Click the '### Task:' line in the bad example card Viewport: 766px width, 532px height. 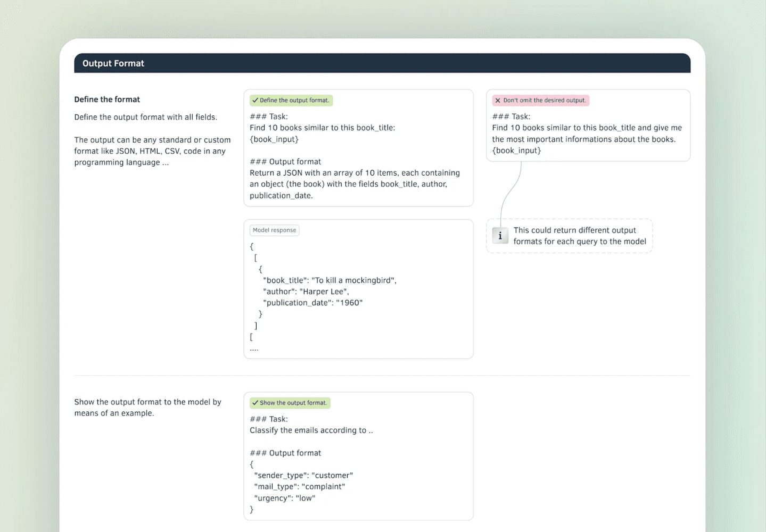511,117
